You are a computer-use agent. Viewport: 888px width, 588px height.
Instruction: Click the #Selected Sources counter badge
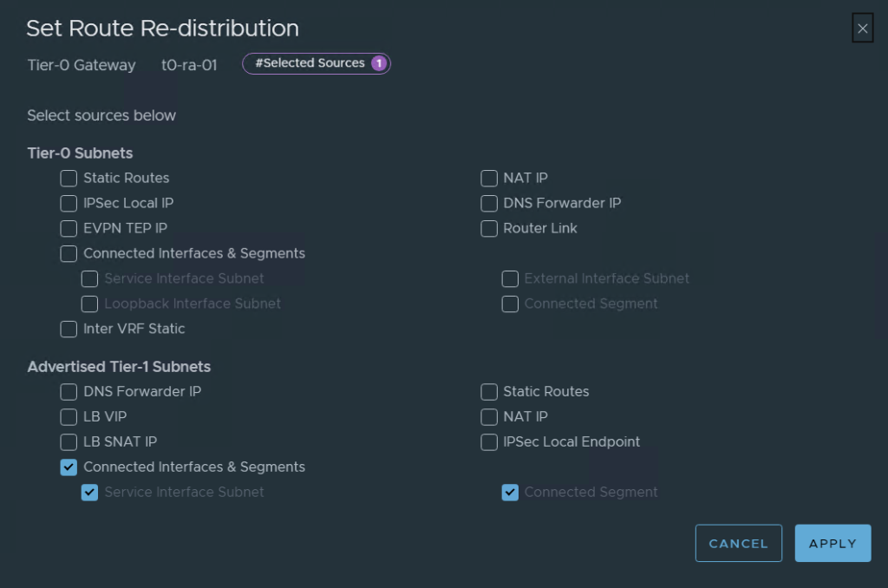point(316,62)
